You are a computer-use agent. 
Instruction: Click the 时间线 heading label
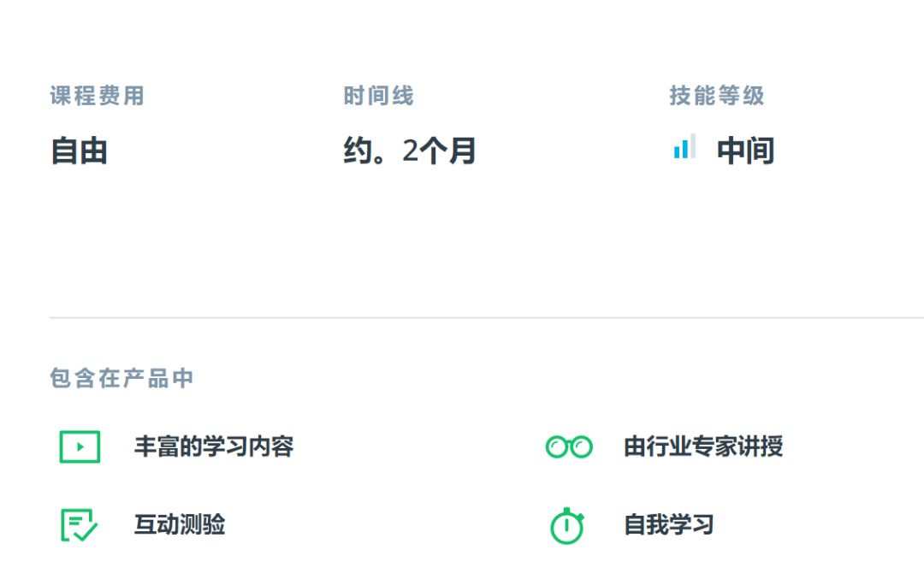point(378,96)
